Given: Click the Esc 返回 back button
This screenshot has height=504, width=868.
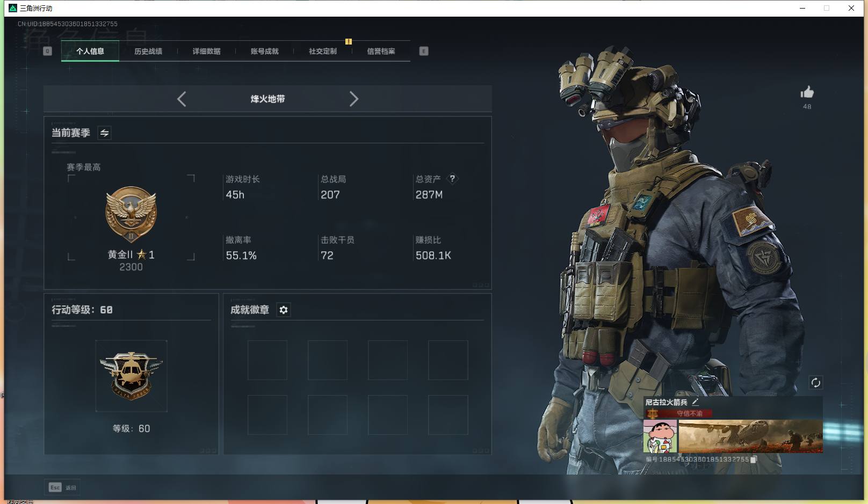Looking at the screenshot, I should pyautogui.click(x=62, y=487).
